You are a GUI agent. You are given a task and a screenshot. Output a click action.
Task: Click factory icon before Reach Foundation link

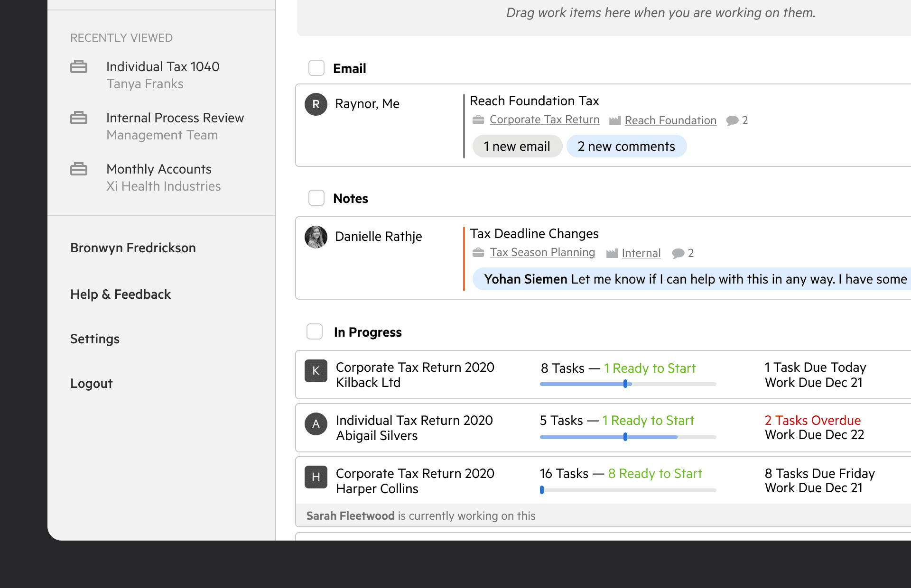(615, 120)
